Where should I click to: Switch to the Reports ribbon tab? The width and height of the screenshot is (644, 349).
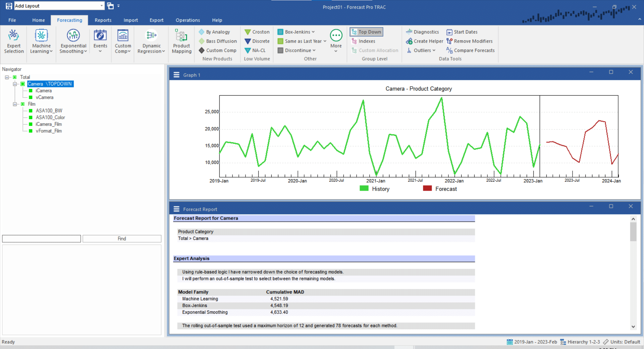[x=103, y=20]
